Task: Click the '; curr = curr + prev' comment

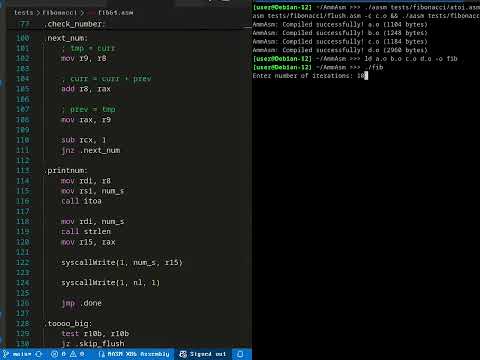Action: 106,79
